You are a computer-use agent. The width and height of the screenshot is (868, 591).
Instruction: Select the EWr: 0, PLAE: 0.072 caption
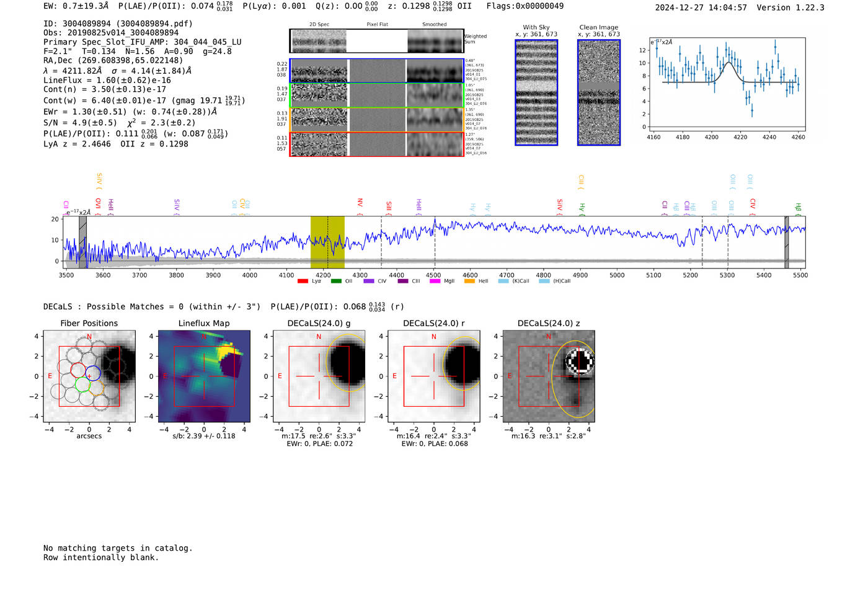pos(319,444)
